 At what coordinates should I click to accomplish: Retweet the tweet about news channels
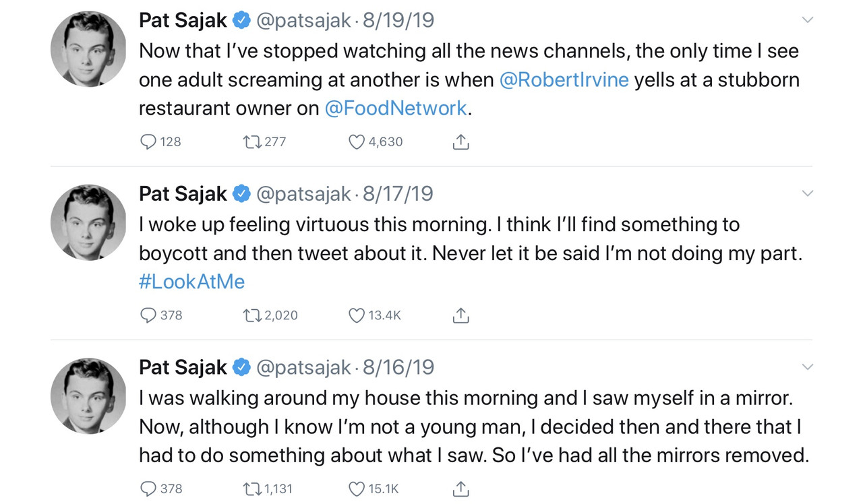click(251, 142)
